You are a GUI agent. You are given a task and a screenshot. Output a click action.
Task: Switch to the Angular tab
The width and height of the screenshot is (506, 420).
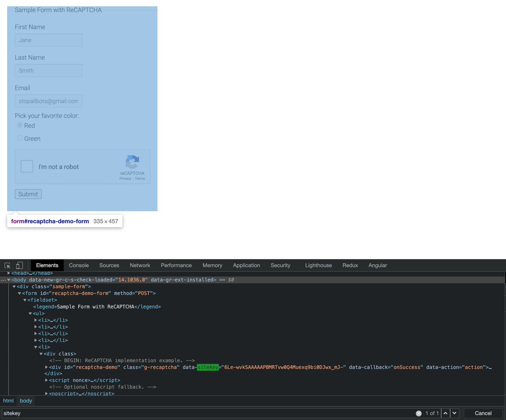pos(378,265)
